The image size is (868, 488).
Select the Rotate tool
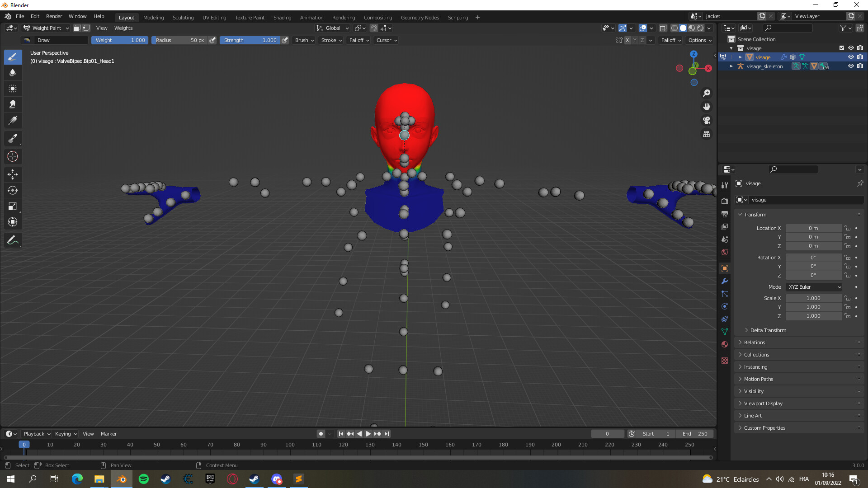coord(13,190)
